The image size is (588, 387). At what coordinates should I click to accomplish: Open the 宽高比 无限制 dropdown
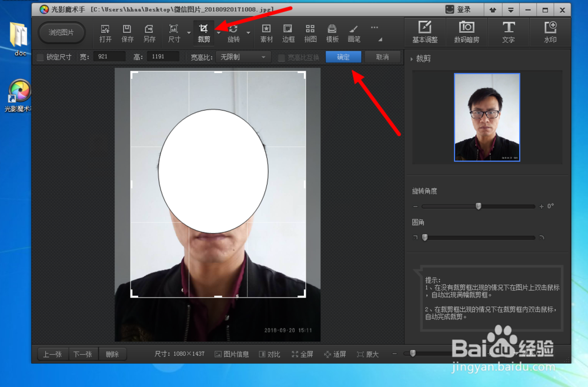tap(243, 57)
